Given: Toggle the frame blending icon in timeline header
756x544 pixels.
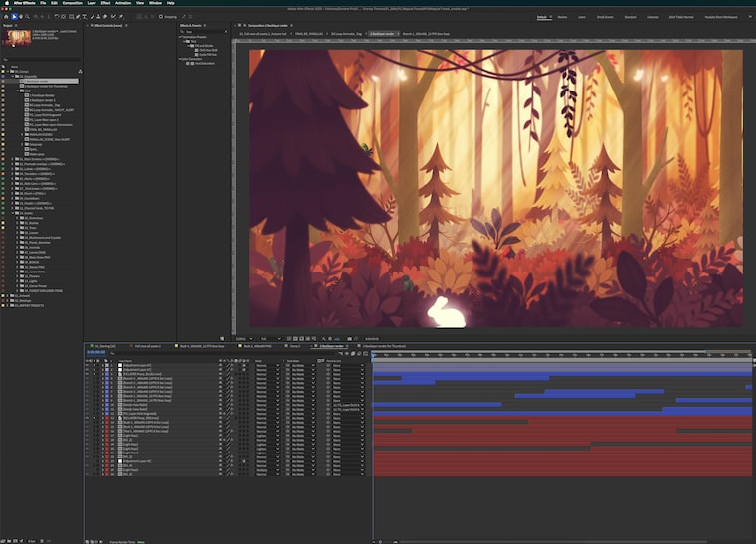Looking at the screenshot, I should tap(353, 353).
